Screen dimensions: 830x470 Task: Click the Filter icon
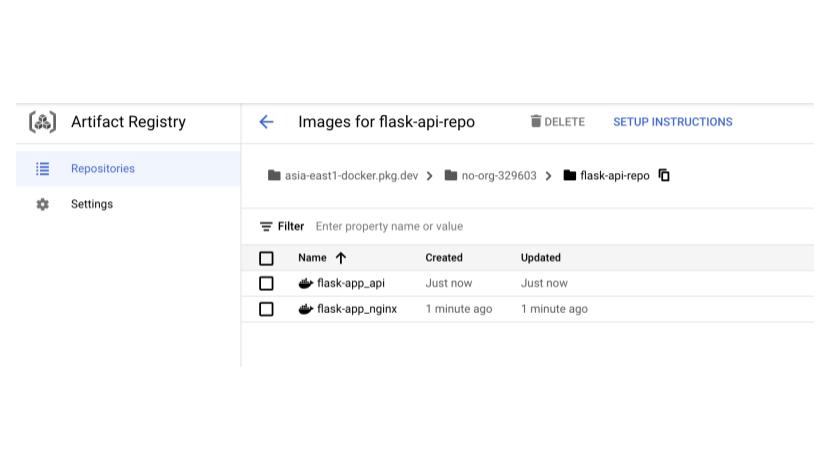coord(266,227)
